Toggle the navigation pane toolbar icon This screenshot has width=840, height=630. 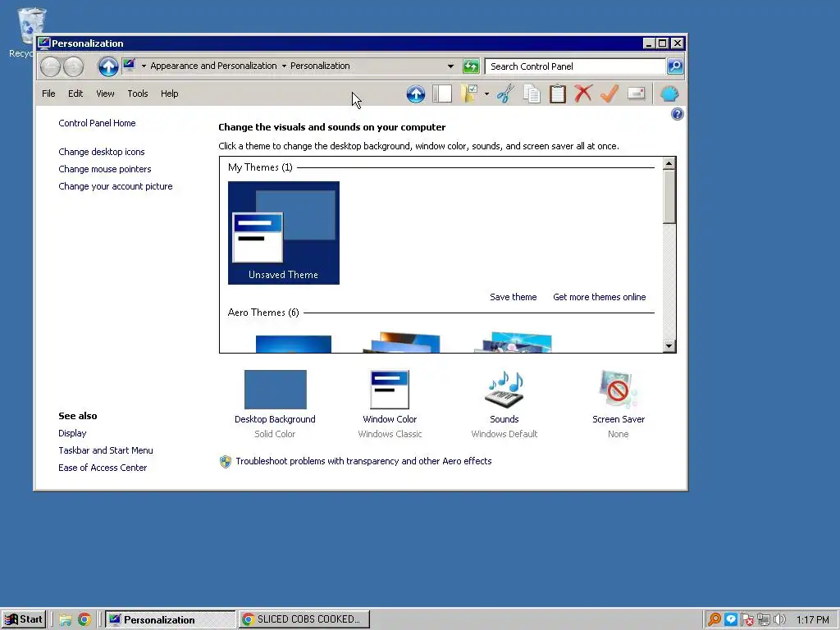pos(442,94)
